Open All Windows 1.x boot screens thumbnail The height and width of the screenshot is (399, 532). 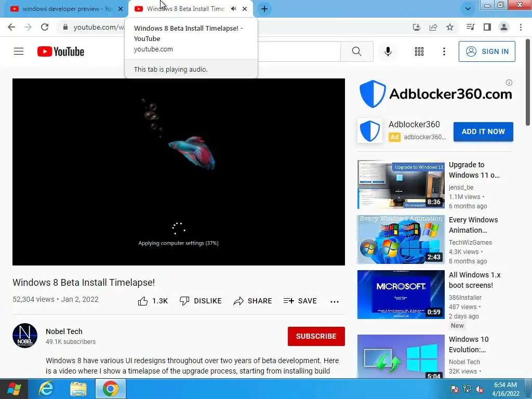point(401,295)
